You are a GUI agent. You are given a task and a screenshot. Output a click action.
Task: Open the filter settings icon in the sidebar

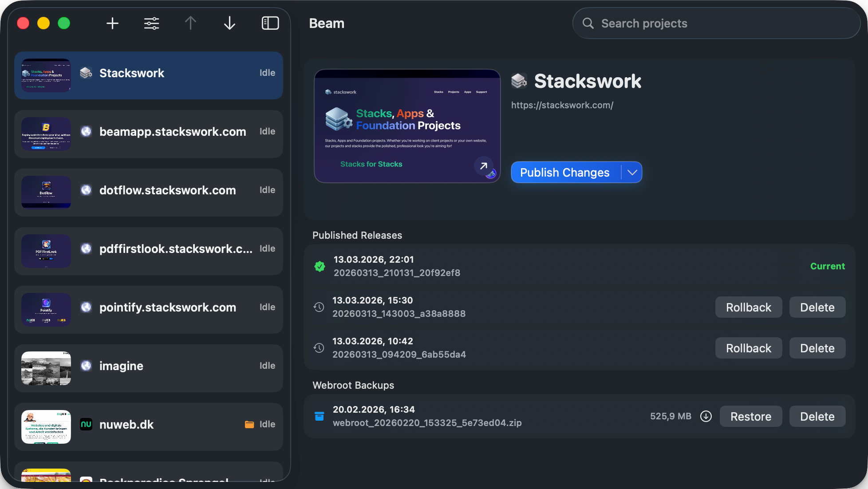point(151,23)
